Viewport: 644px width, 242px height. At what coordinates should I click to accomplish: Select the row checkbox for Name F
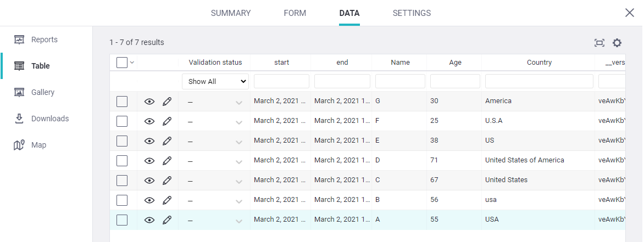point(122,121)
